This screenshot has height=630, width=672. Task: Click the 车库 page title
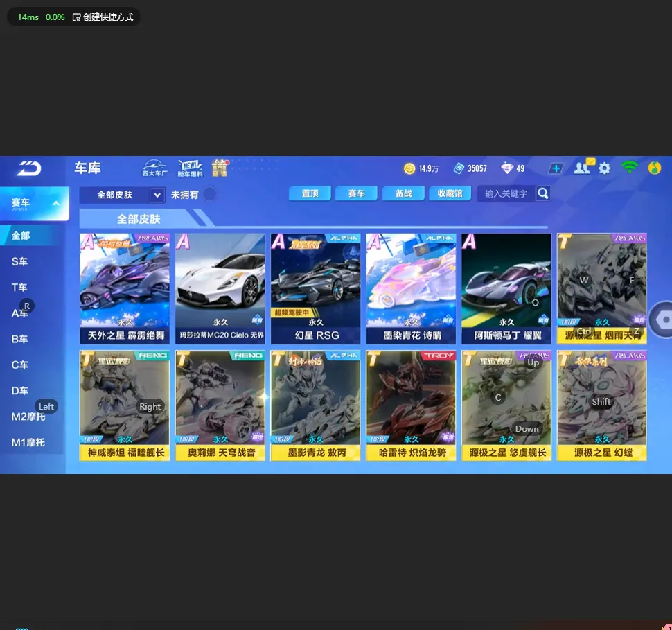click(87, 168)
